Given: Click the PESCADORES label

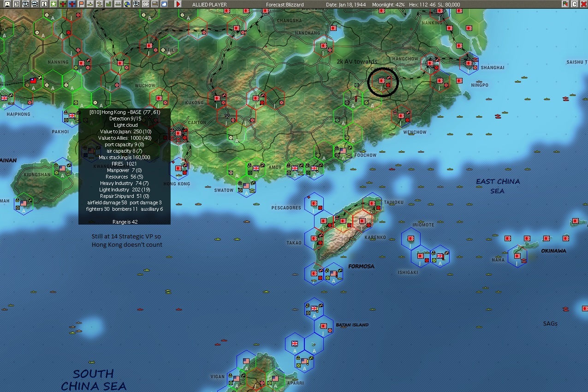Looking at the screenshot, I should click(x=286, y=208).
